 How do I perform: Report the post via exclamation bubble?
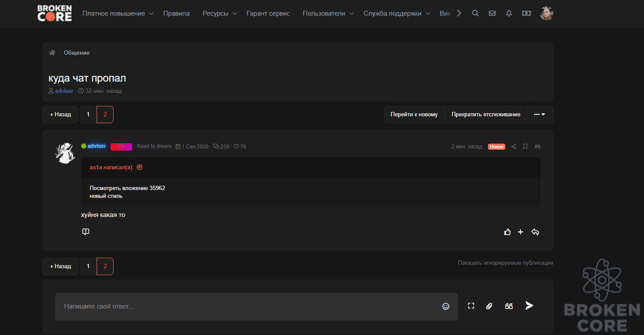coord(86,232)
